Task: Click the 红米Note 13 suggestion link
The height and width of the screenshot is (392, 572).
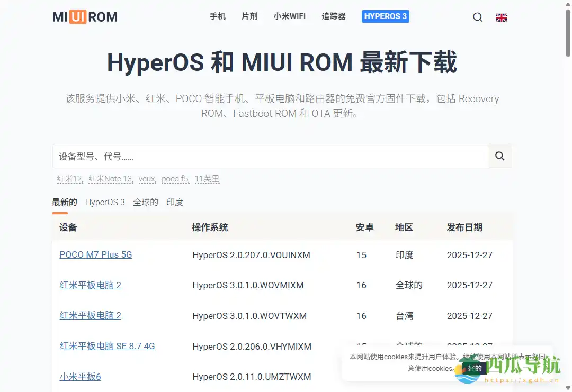Action: pyautogui.click(x=110, y=179)
